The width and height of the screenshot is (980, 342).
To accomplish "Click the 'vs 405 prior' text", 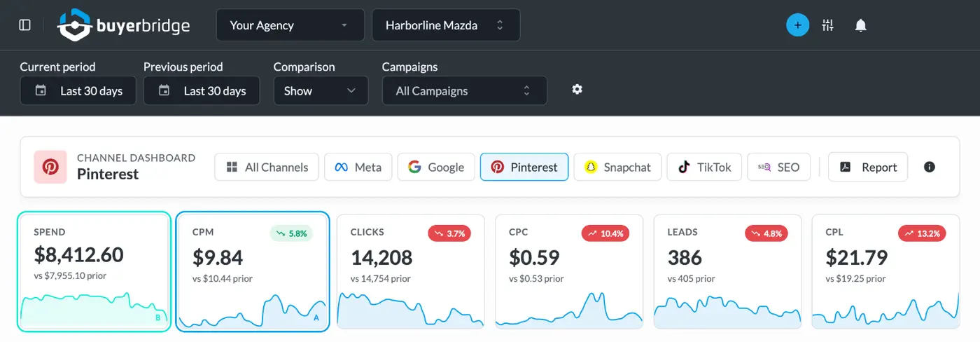I will click(x=691, y=278).
